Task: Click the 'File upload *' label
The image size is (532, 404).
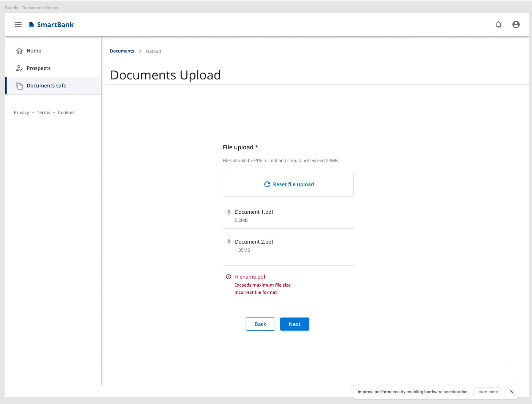Action: [x=240, y=147]
